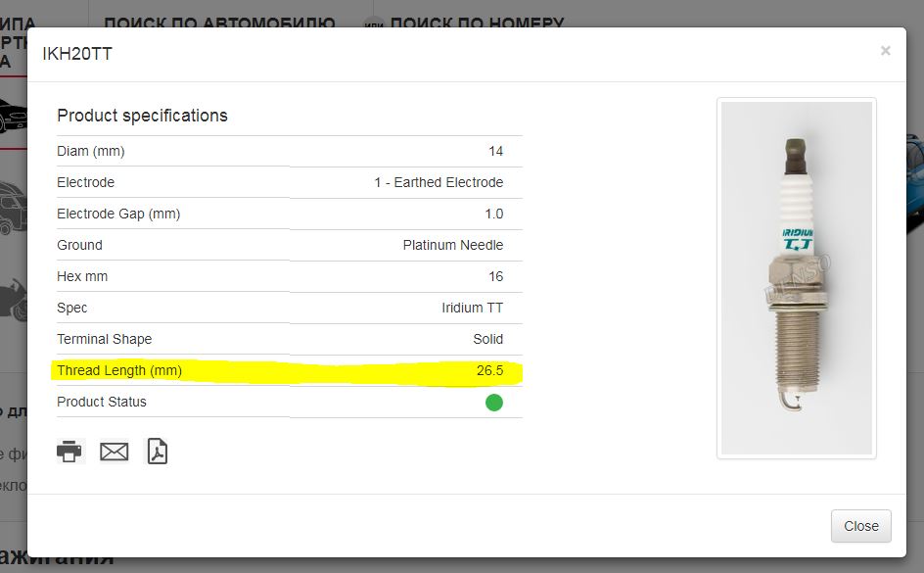
Task: Export specifications via PDF icon
Action: [158, 451]
